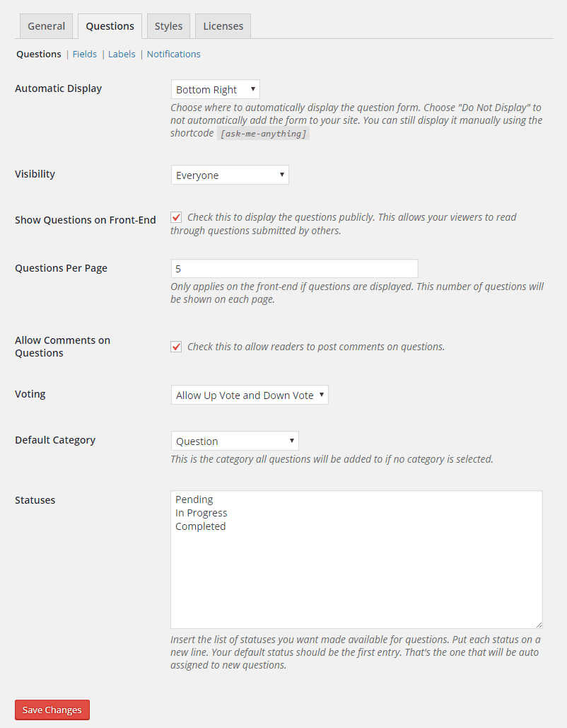Open the Labels sub-section link
The image size is (567, 728).
click(x=122, y=54)
